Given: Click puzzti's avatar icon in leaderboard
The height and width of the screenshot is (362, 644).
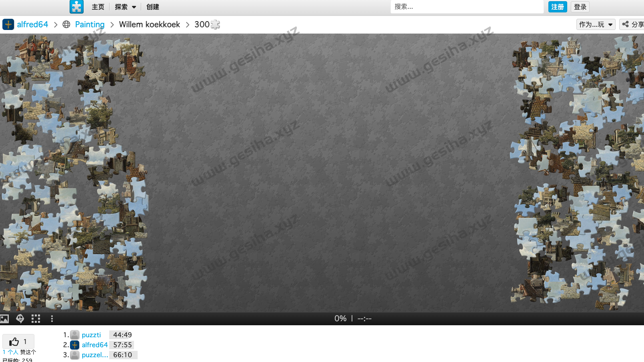Looking at the screenshot, I should (74, 335).
